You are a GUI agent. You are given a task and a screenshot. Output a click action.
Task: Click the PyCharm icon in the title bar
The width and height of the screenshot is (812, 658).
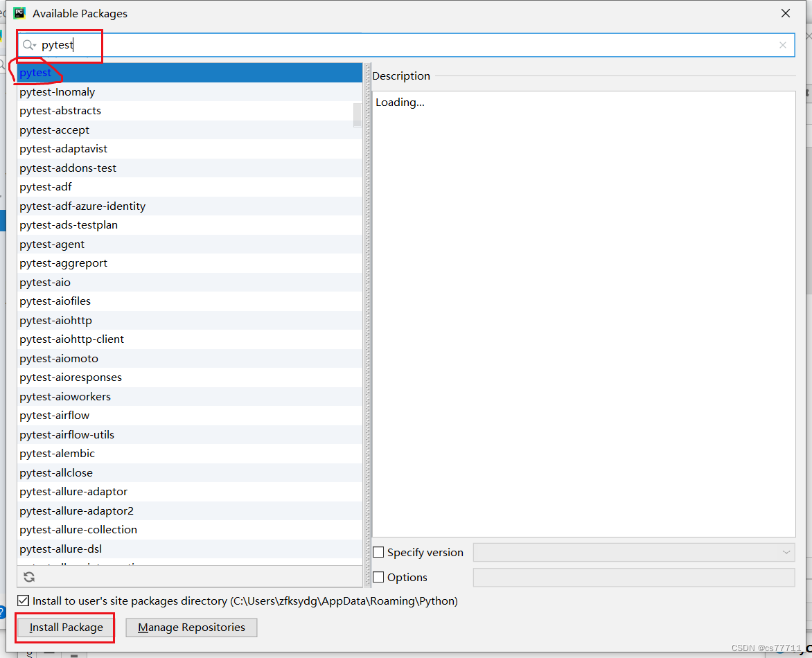(19, 13)
